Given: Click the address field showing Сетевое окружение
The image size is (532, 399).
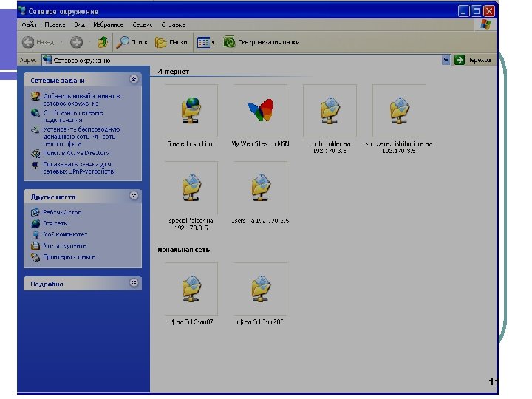Looking at the screenshot, I should pyautogui.click(x=242, y=60).
